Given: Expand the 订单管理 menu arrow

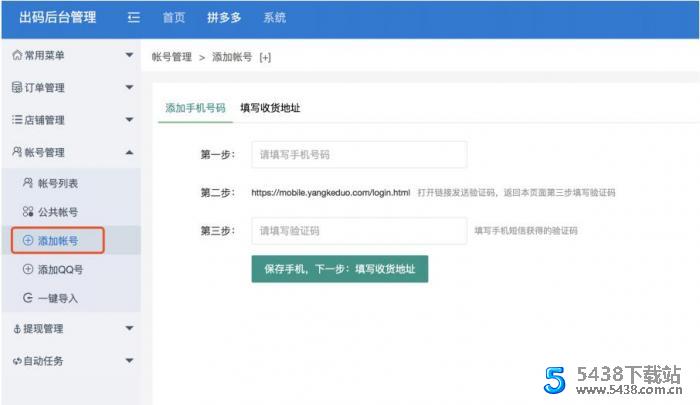Looking at the screenshot, I should coord(129,88).
